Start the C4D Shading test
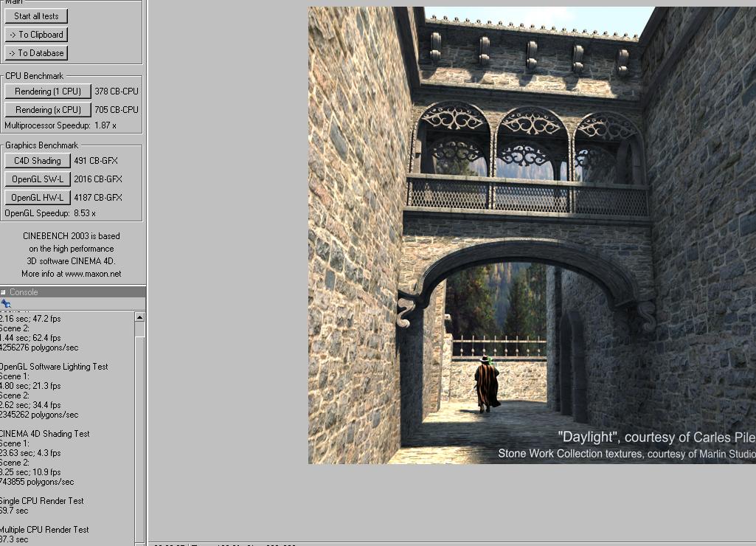The width and height of the screenshot is (756, 546). (38, 161)
